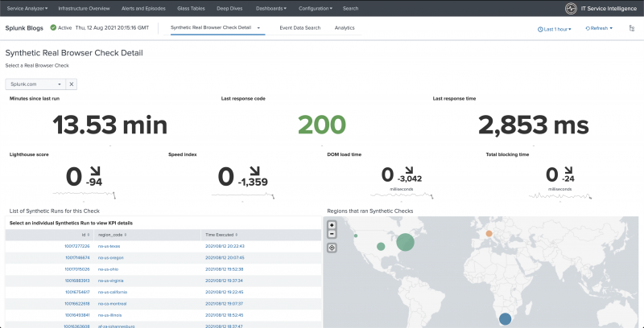Screen dimensions: 644x328
Task: Switch to the Analytics tab
Action: (x=345, y=28)
